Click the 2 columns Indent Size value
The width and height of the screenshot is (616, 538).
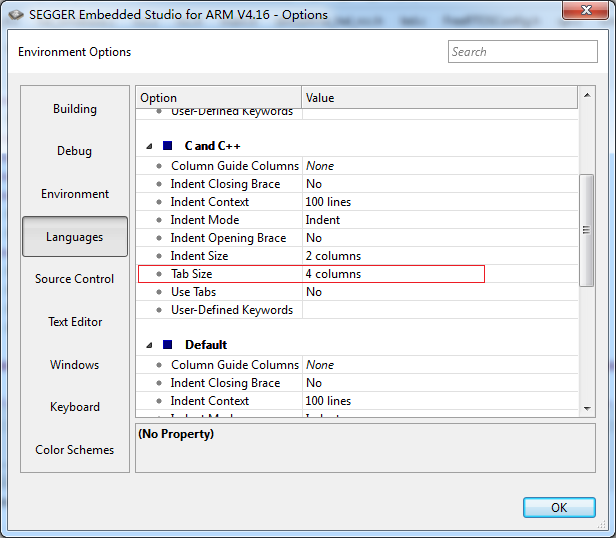(333, 256)
